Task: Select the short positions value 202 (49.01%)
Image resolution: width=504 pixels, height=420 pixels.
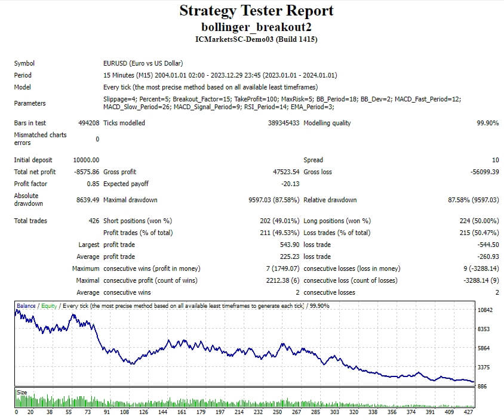Action: [279, 221]
